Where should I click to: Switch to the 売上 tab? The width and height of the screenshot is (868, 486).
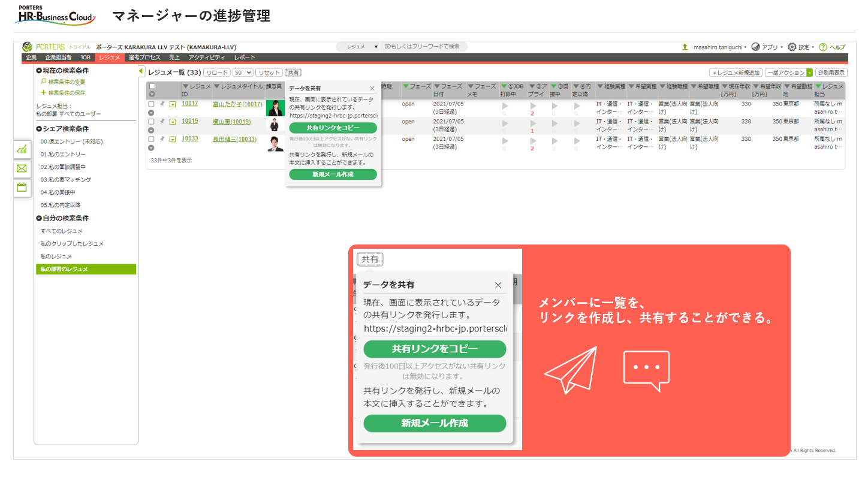click(174, 58)
